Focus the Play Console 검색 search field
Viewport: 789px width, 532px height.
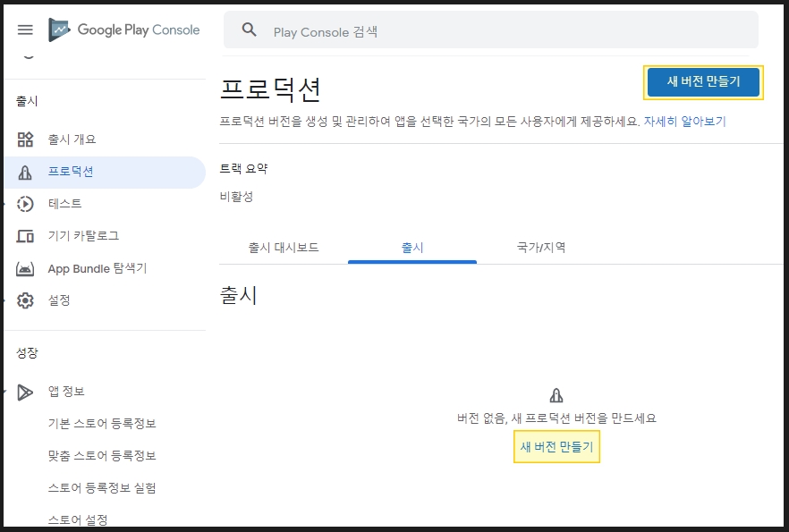pyautogui.click(x=490, y=30)
